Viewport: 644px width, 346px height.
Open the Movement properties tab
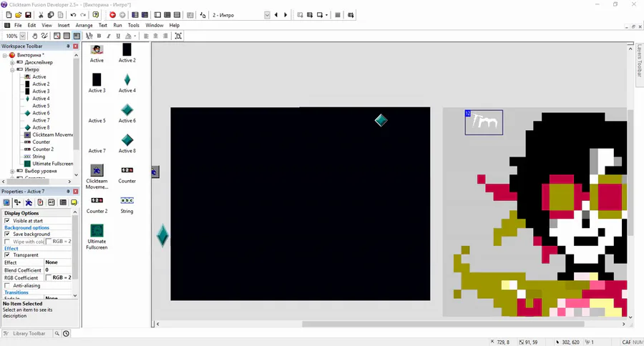coord(29,202)
